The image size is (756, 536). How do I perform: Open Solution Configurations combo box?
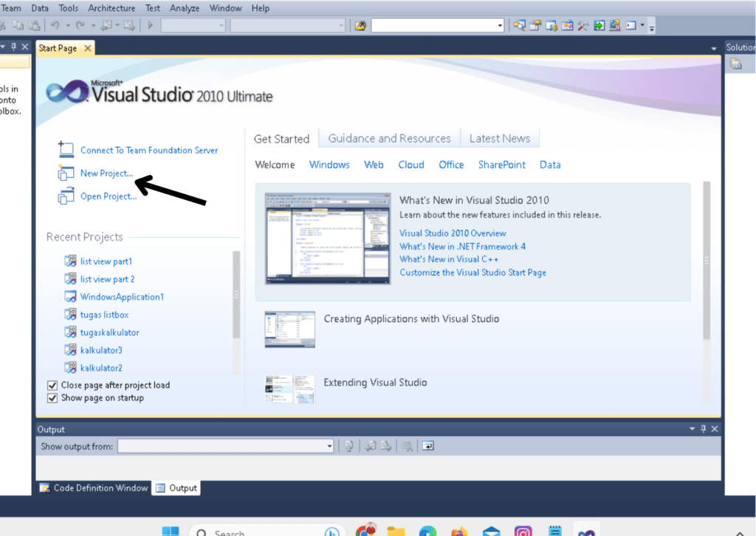(x=193, y=26)
